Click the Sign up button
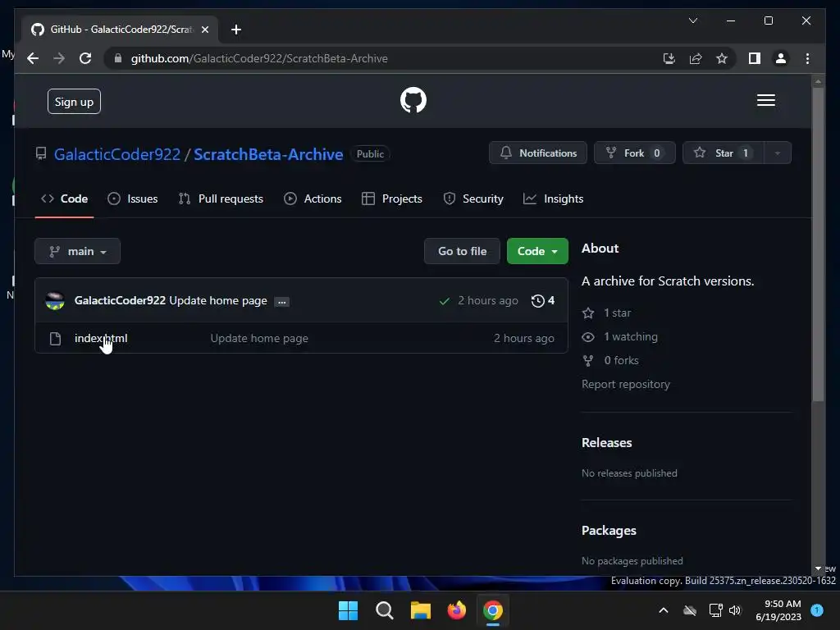The image size is (840, 630). [x=74, y=102]
